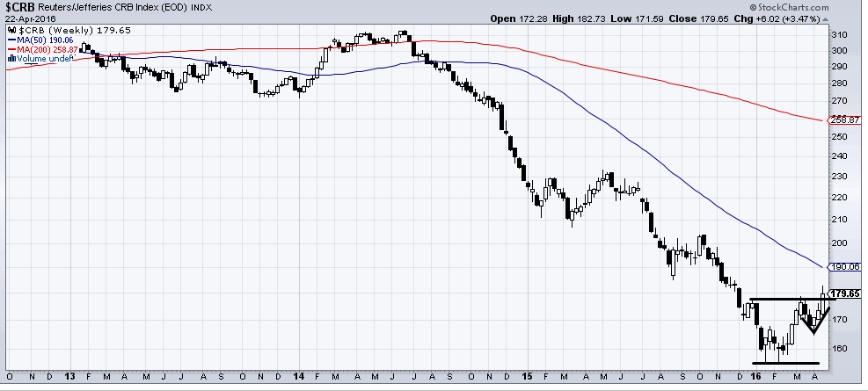Viewport: 868px width, 391px height.
Task: Click the black 179.65 price tag on the axis
Action: (845, 293)
